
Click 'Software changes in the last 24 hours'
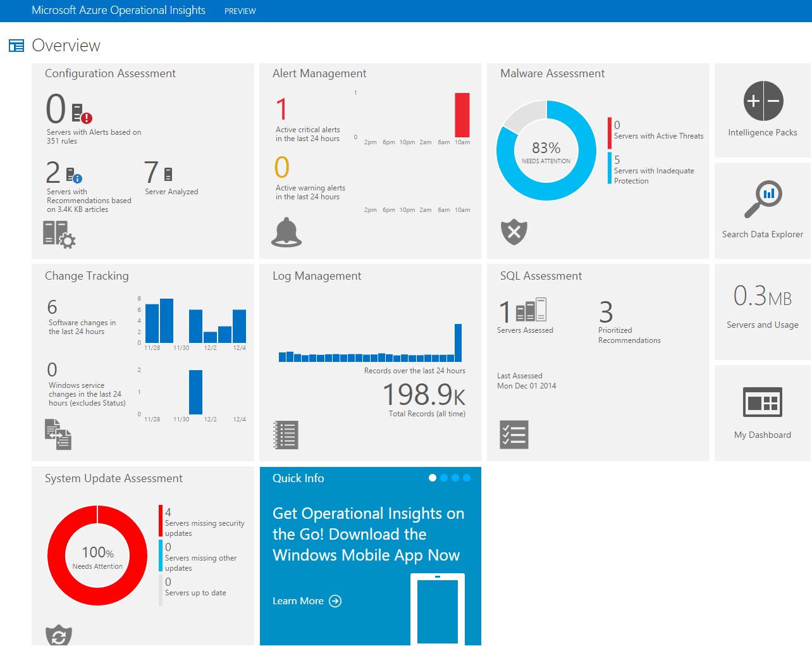82,327
